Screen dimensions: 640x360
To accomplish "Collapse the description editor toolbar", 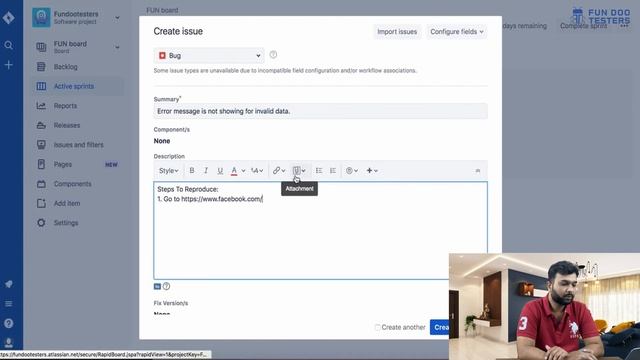I will pos(478,171).
